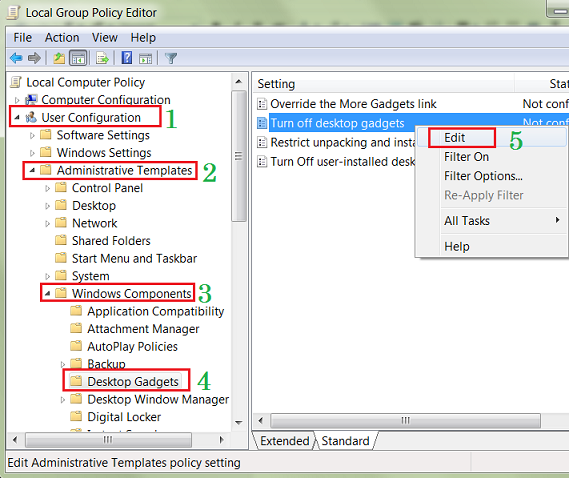Click tree pane vertical scrollbar down arrow
569x478 pixels.
[x=239, y=422]
